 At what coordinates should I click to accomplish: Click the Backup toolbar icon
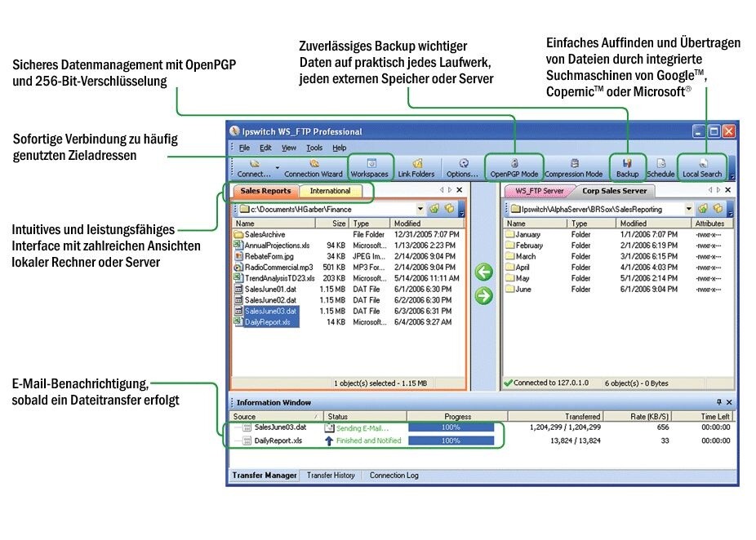[627, 168]
